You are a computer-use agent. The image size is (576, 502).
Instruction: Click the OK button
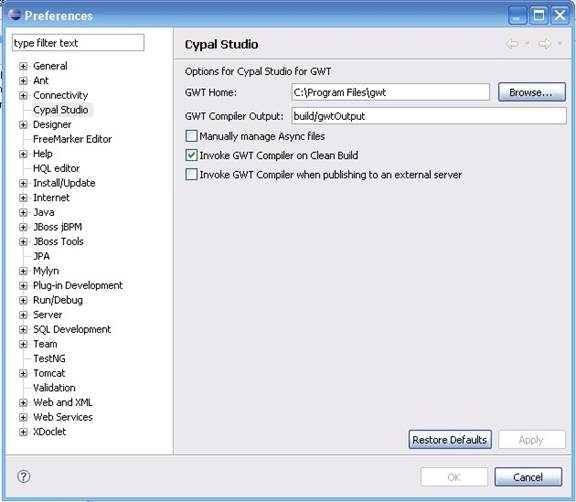(454, 477)
